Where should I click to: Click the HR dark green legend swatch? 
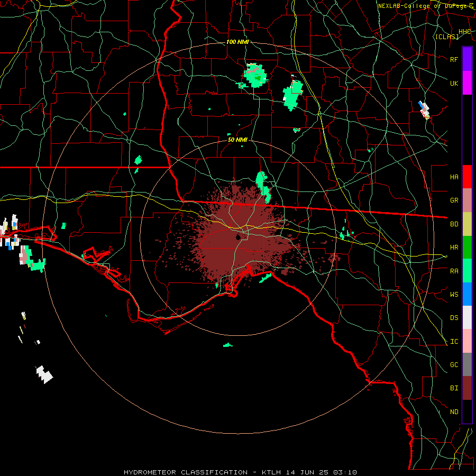click(x=467, y=248)
